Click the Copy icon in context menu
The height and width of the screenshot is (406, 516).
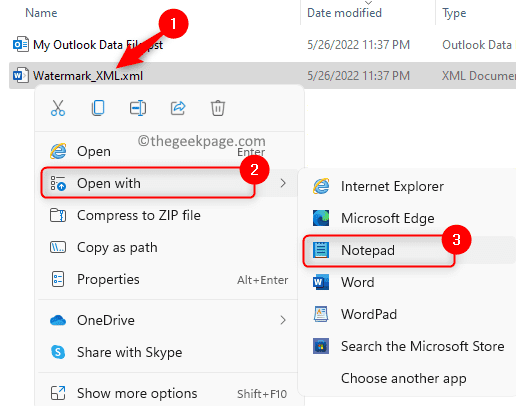click(x=98, y=108)
